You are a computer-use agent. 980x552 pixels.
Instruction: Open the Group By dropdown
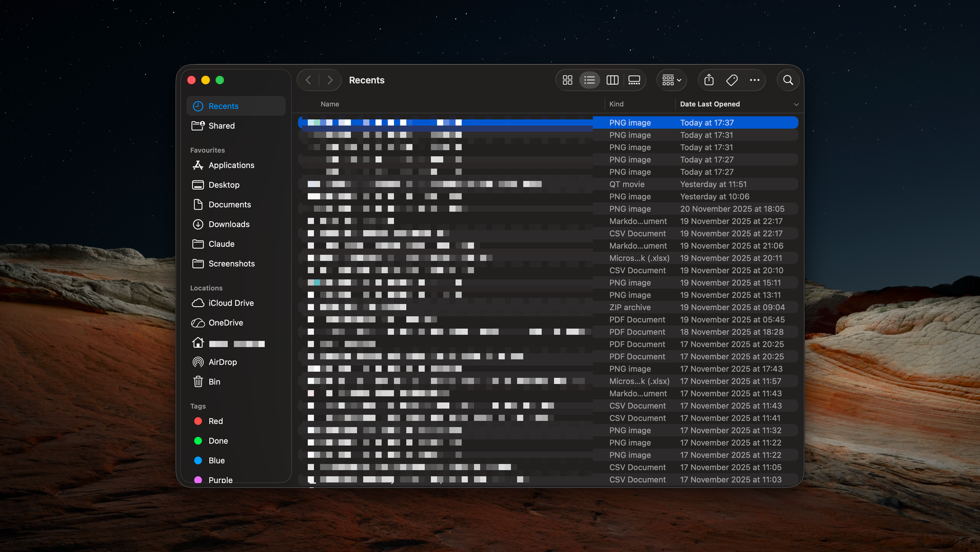(671, 80)
